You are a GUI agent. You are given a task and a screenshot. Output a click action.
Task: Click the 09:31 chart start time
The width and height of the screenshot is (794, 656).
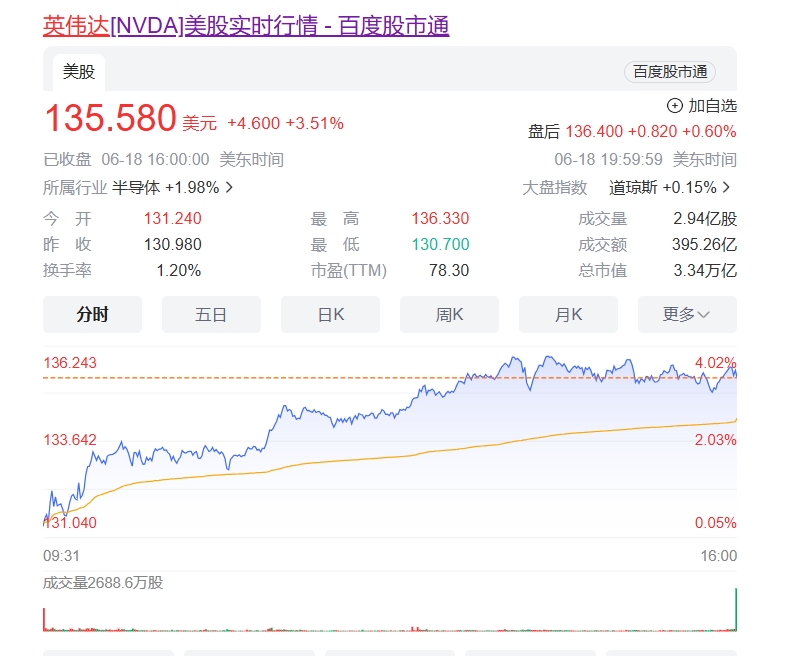pos(61,556)
